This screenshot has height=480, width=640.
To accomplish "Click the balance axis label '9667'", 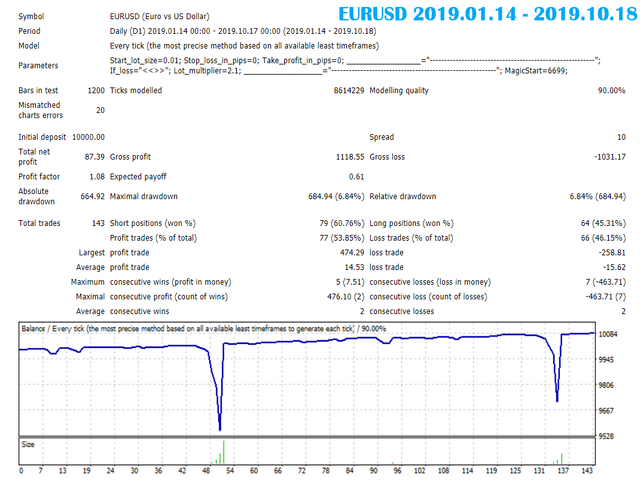I will 606,411.
